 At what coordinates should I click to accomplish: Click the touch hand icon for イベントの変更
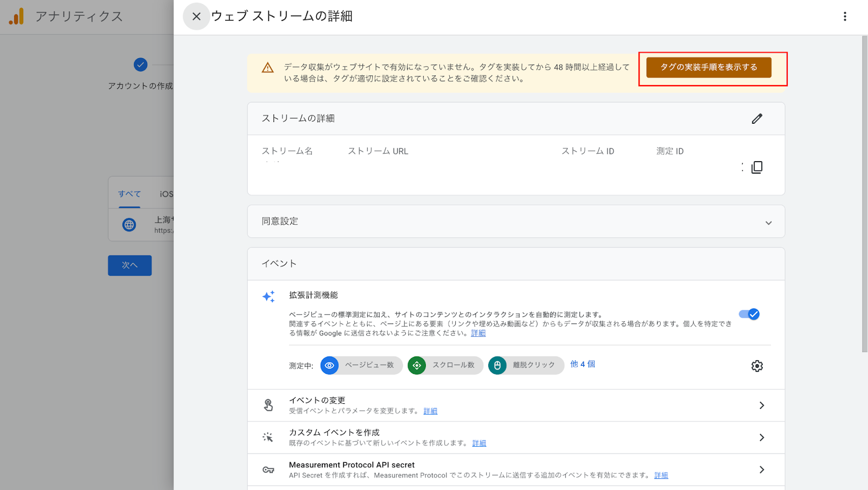268,405
